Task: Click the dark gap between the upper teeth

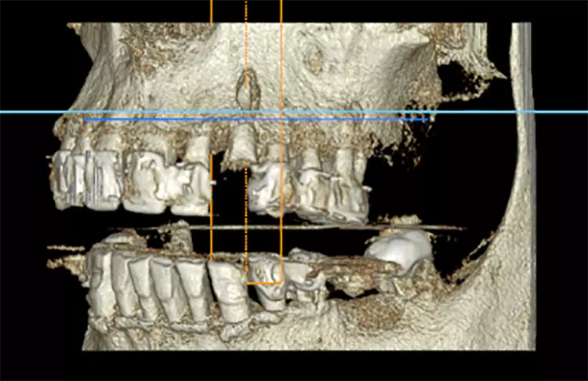Action: 228,196
